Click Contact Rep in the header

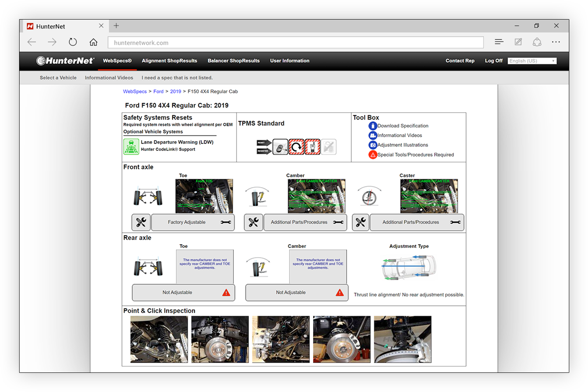pyautogui.click(x=460, y=61)
